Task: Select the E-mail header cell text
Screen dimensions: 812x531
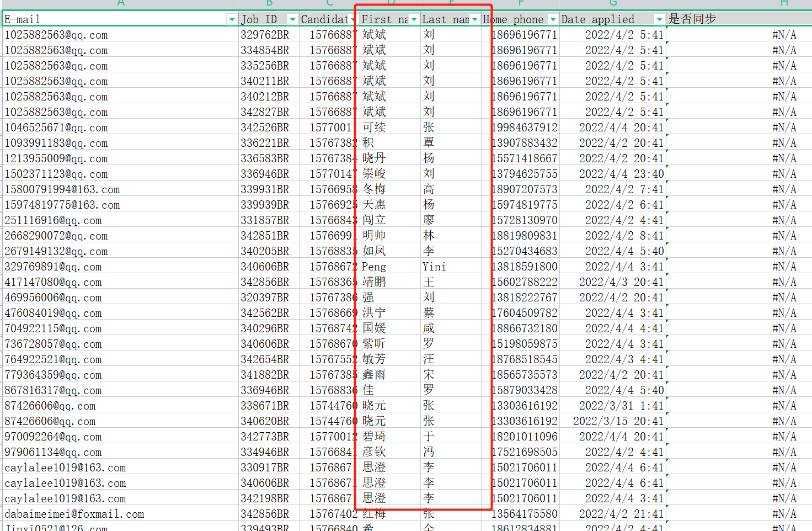Action: pyautogui.click(x=22, y=19)
